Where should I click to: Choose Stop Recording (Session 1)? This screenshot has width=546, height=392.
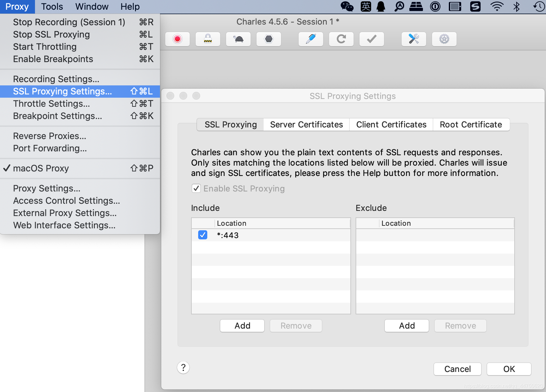pos(80,22)
